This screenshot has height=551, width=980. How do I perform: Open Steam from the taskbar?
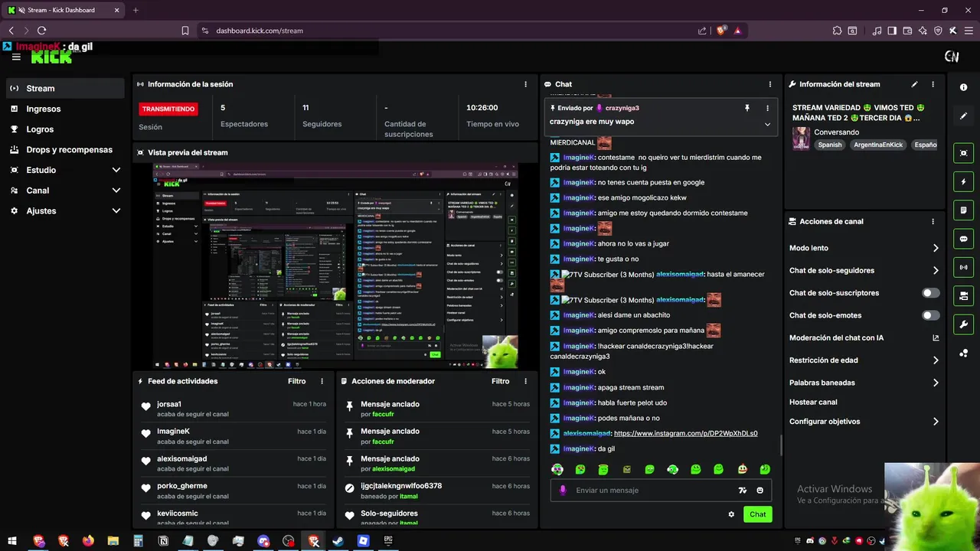[x=338, y=541]
